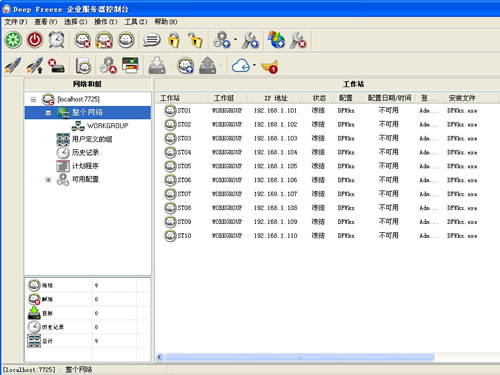
Task: Collapse the localhost:7725 tree node
Action: click(33, 99)
